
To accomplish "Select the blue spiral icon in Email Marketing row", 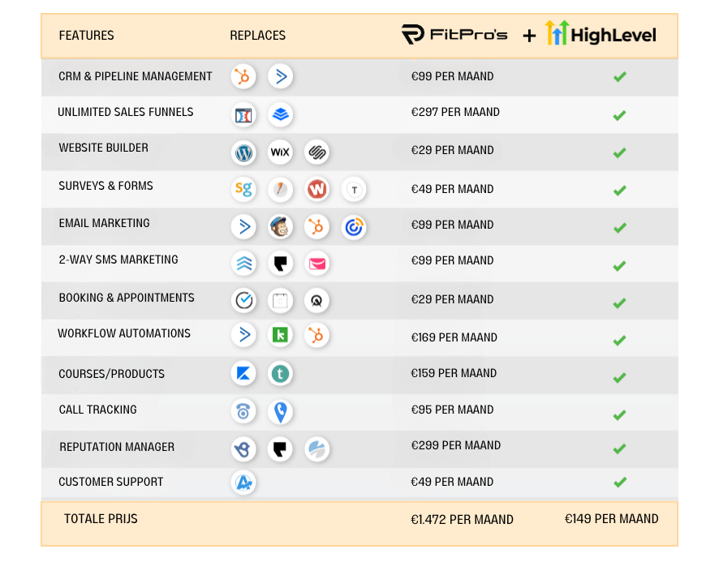I will [x=354, y=227].
